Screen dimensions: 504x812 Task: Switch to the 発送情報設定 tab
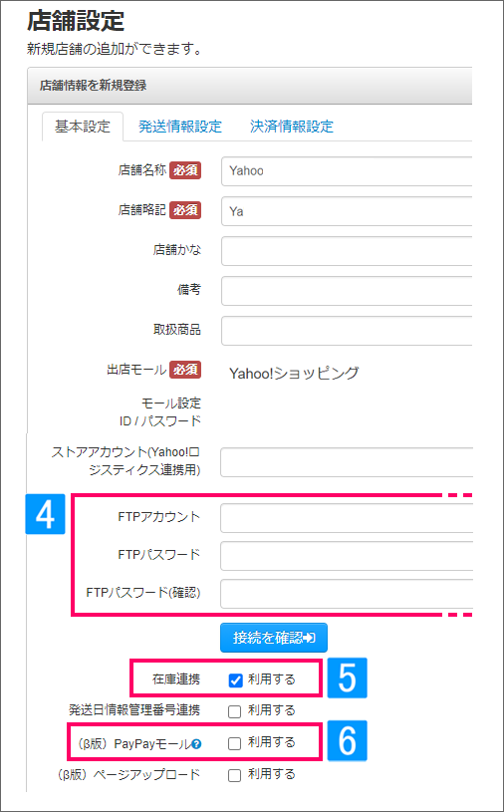180,127
